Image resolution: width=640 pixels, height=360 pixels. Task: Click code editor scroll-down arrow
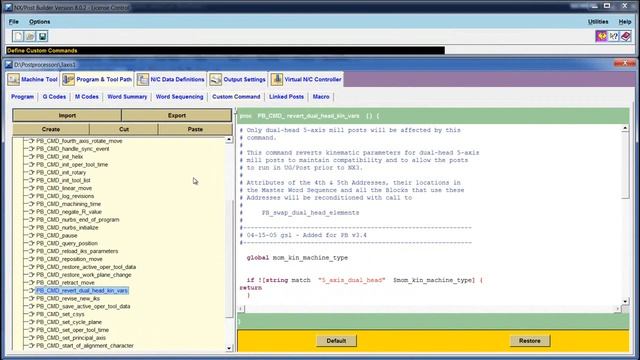625,301
